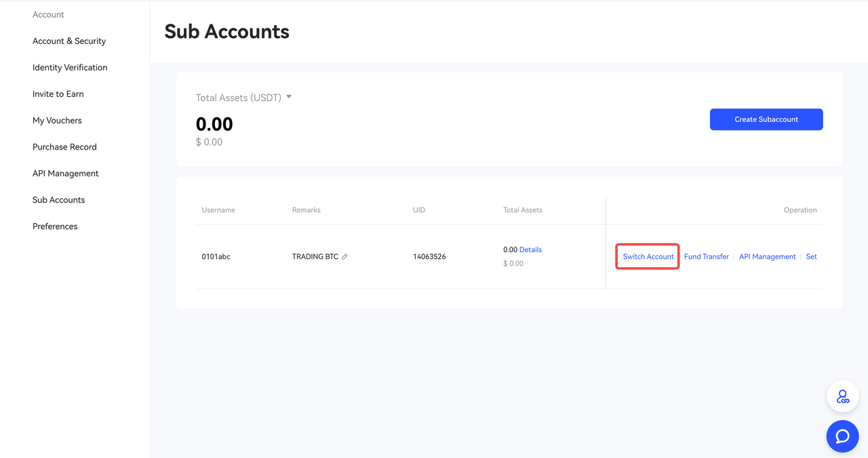Click Switch Account for 0101abc
The image size is (868, 458).
click(648, 257)
